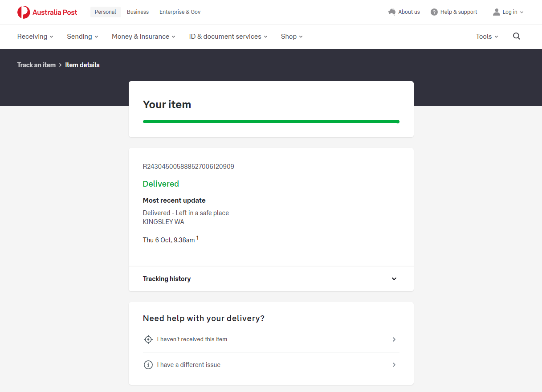542x392 pixels.
Task: Click the footnote 1 superscript after delivery time
Action: point(197,238)
